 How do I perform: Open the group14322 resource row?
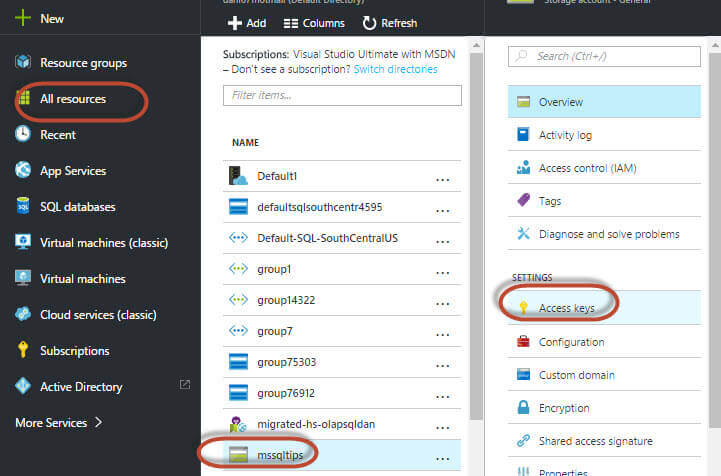(x=342, y=300)
